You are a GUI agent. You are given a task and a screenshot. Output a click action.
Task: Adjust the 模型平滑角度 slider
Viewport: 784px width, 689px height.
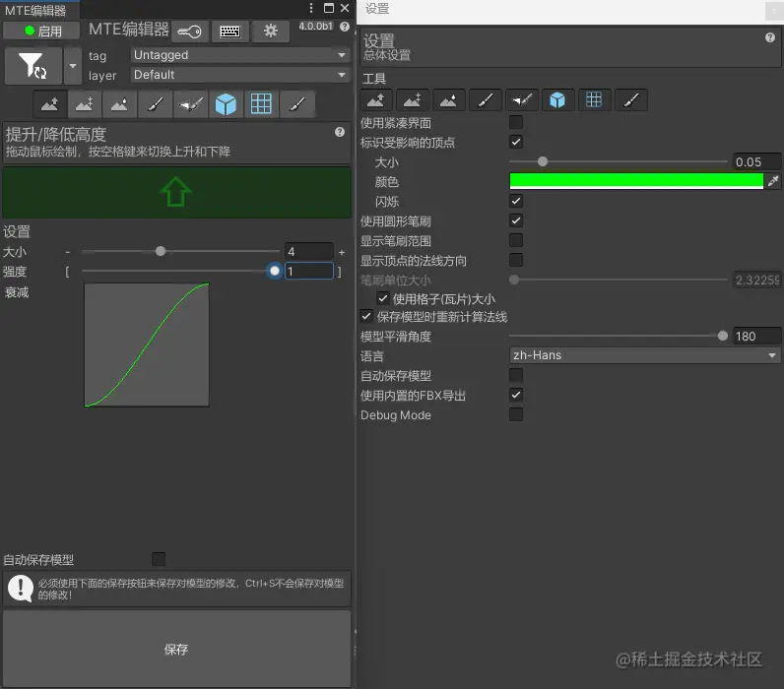point(618,336)
